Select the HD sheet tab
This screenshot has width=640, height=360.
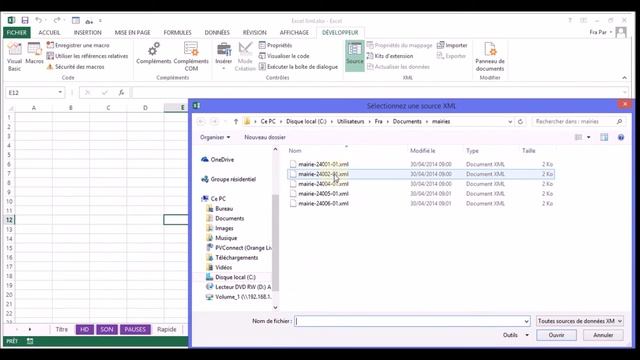point(84,329)
